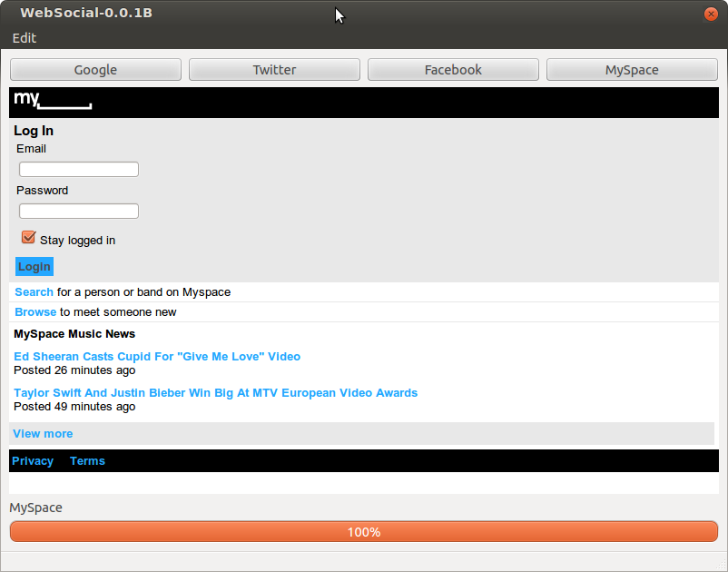The image size is (728, 572).
Task: Open the Ed Sheeran Casts Cupid article
Action: (x=157, y=357)
